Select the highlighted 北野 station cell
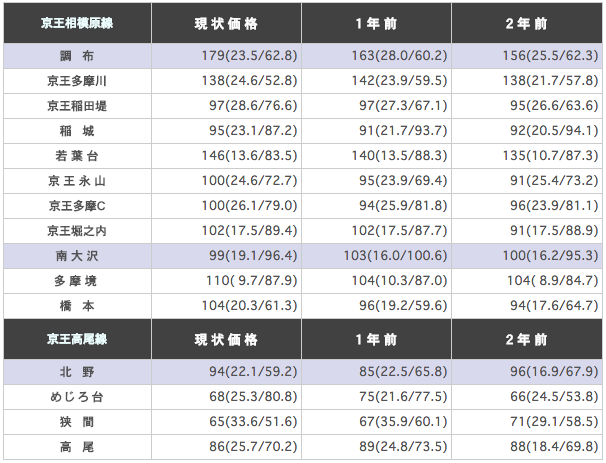606x463 pixels. [x=77, y=373]
